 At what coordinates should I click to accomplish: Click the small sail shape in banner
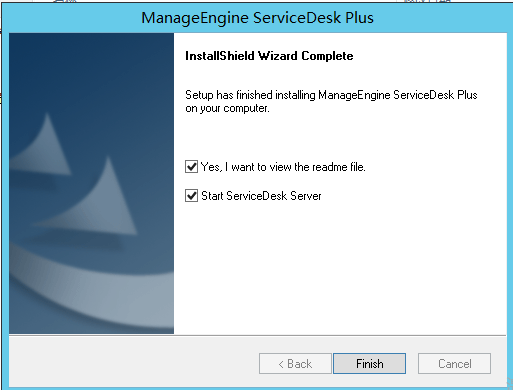pyautogui.click(x=42, y=147)
